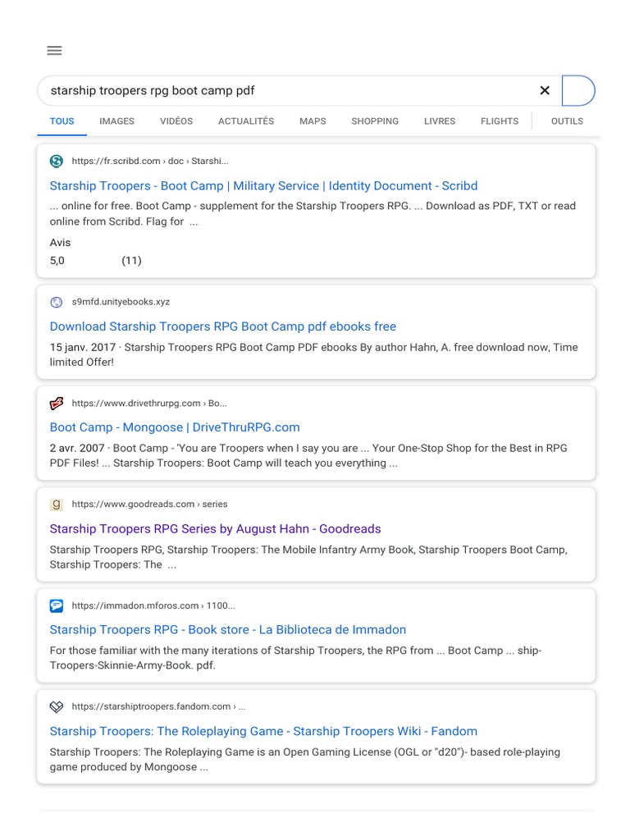Open the Outils search tools
Screen dimensions: 630x840
(567, 121)
